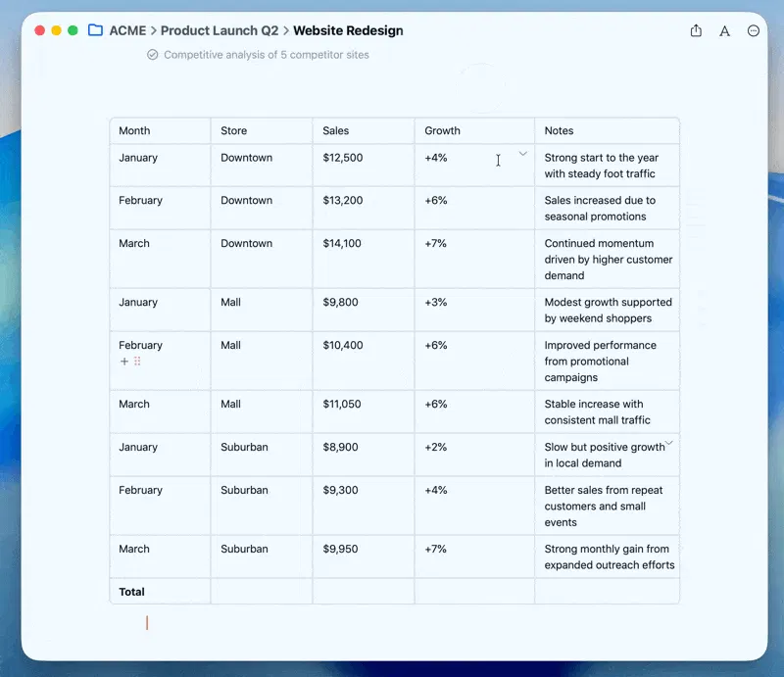
Task: Navigate to ACME in the breadcrumb
Action: tap(127, 30)
